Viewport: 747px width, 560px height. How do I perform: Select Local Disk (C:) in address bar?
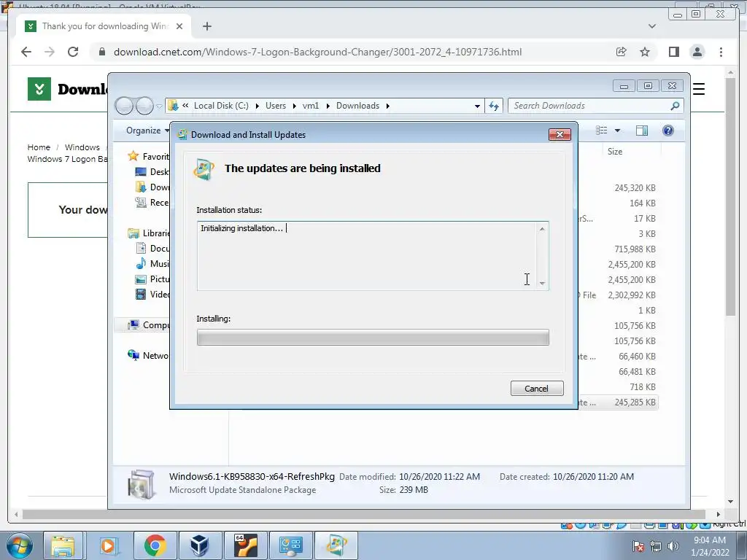pyautogui.click(x=221, y=106)
